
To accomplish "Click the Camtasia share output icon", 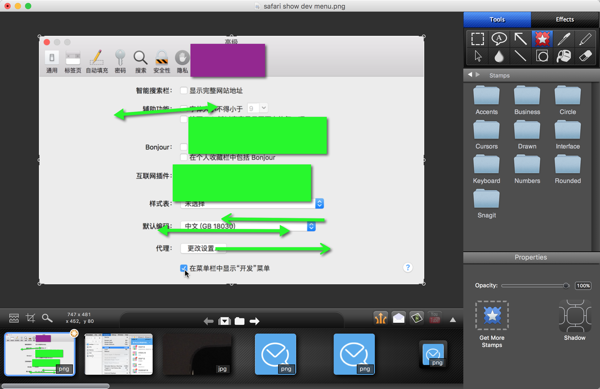I will tap(416, 318).
